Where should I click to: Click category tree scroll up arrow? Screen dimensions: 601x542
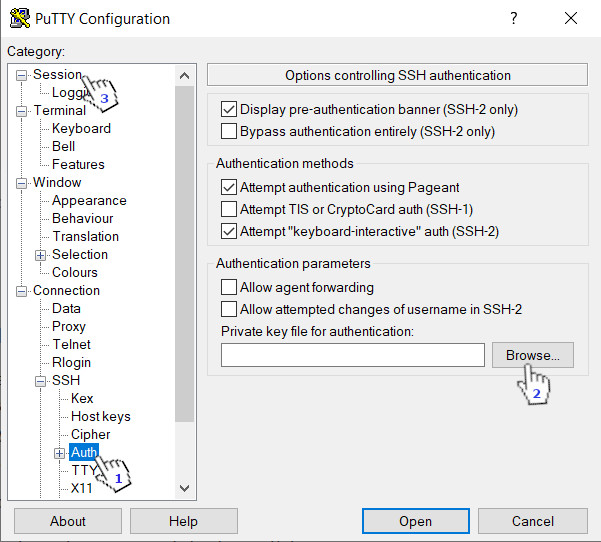[x=184, y=76]
